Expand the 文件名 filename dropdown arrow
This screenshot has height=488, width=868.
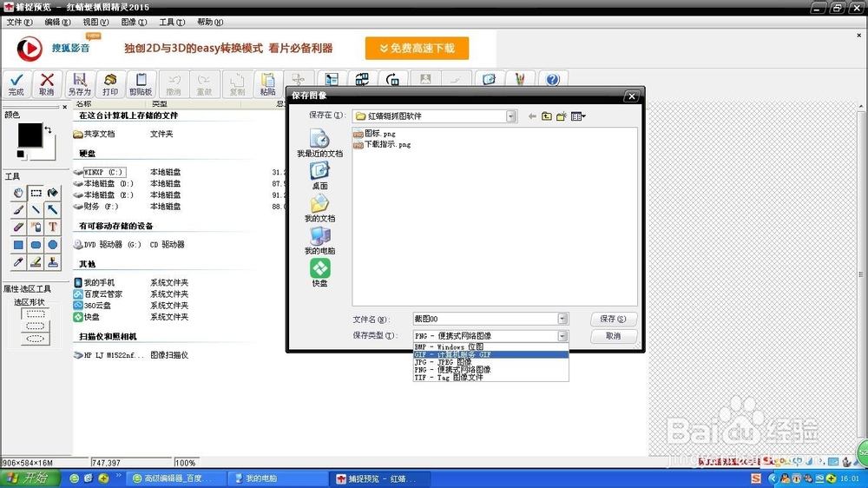coord(562,319)
